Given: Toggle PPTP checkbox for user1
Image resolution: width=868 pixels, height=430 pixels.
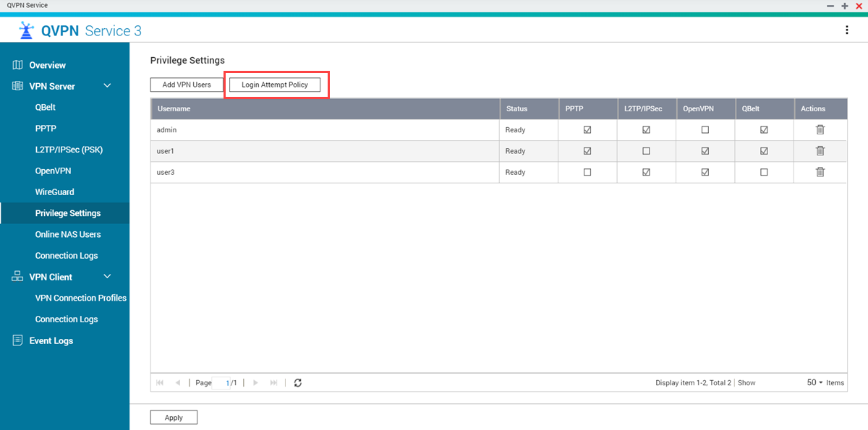Looking at the screenshot, I should 587,151.
